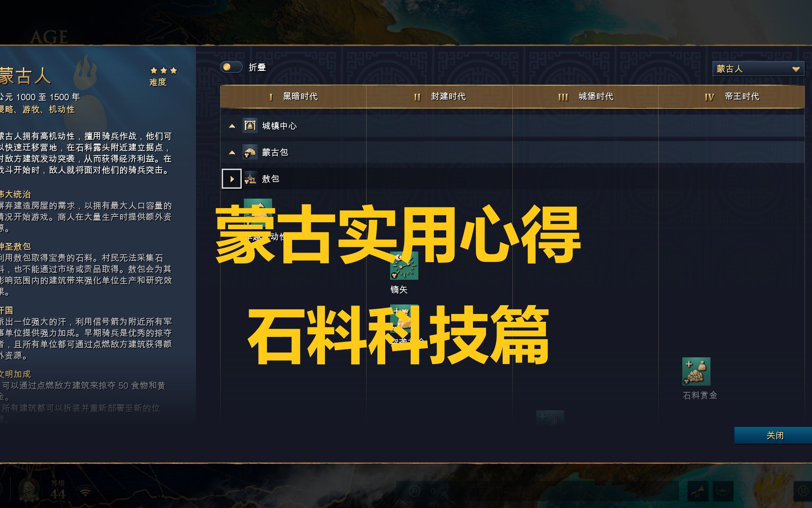Click the 敖包 row label

[x=271, y=179]
